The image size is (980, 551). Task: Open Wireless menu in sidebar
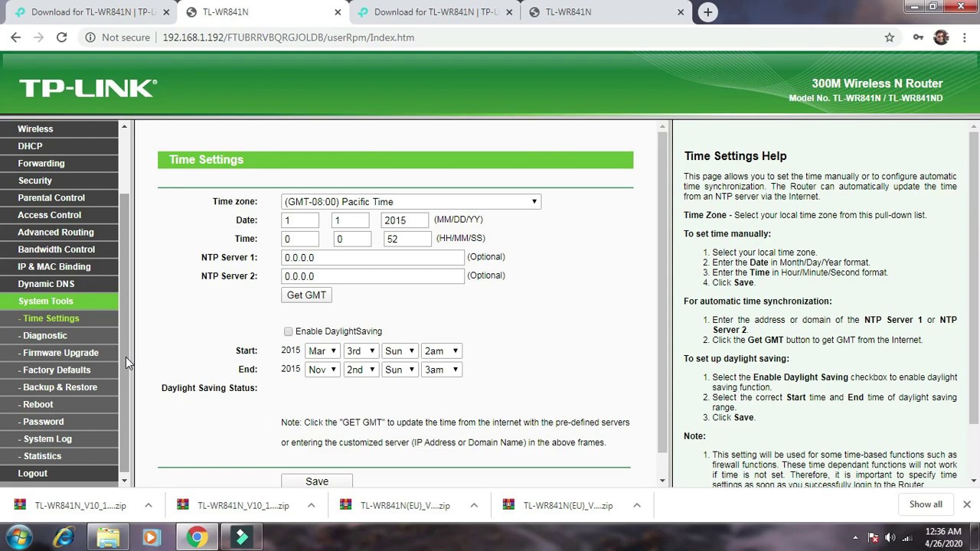click(59, 129)
